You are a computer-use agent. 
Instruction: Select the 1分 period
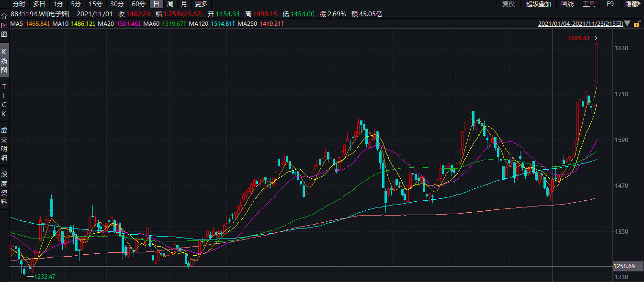tap(58, 4)
